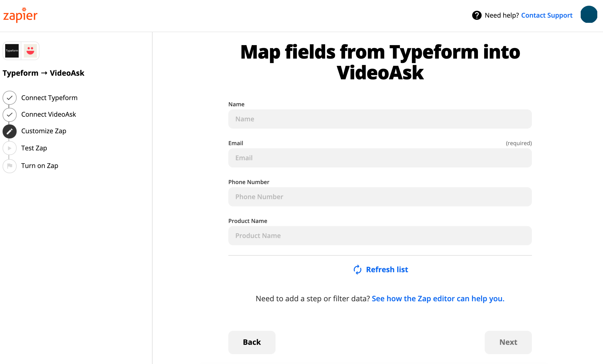Go to the Connect VideoAsk step
Viewport: 603px width, 364px height.
[x=49, y=114]
